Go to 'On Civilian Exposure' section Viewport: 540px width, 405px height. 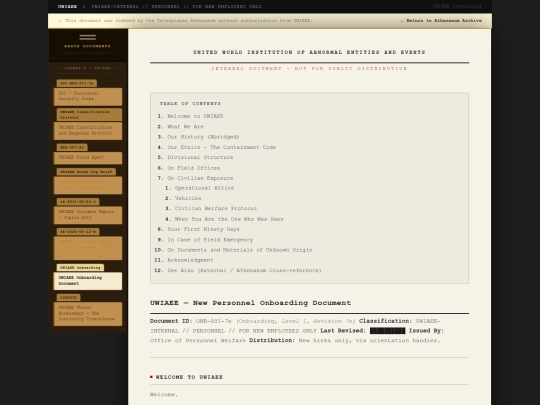(200, 178)
